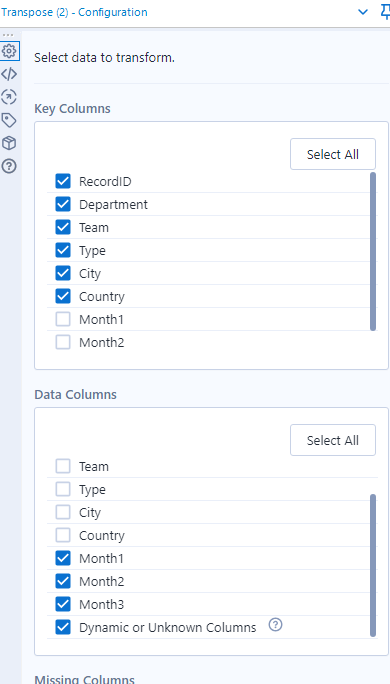The width and height of the screenshot is (390, 684).
Task: Open the Annotation tag icon
Action: pos(9,120)
